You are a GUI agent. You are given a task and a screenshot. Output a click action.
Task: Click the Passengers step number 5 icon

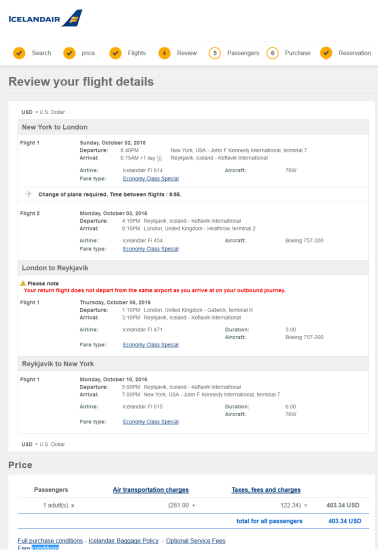click(215, 53)
